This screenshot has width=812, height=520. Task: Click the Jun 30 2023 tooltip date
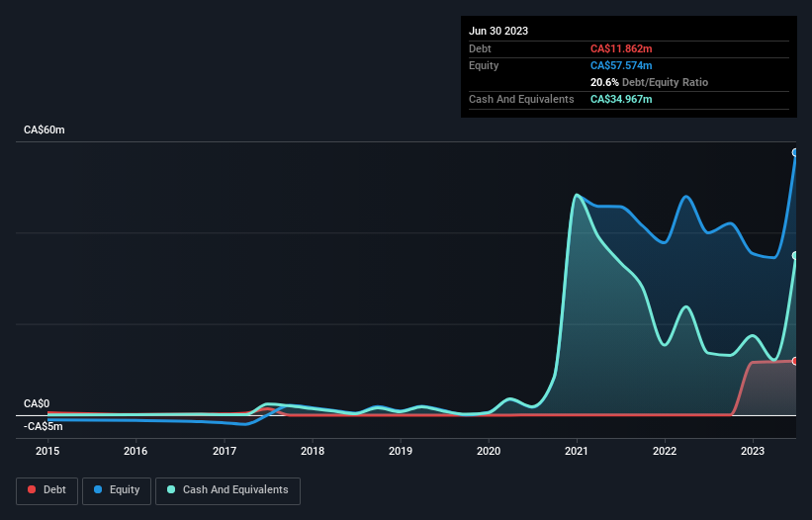[x=498, y=31]
